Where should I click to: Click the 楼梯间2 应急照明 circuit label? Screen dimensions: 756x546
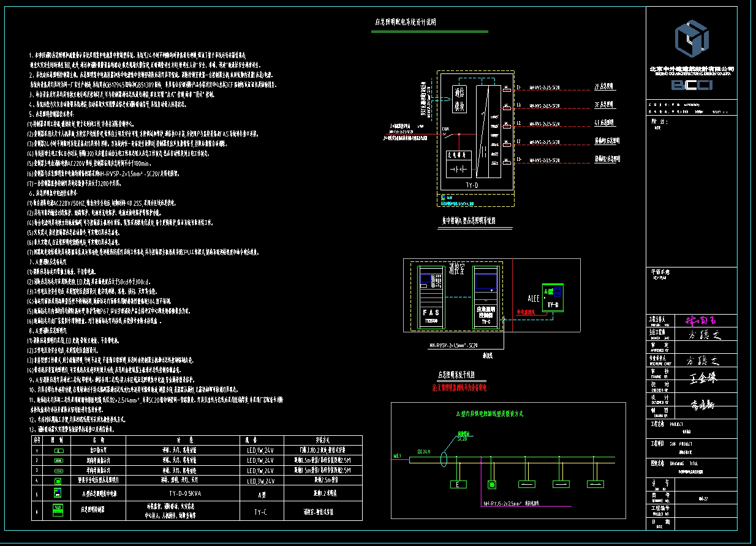click(x=607, y=159)
